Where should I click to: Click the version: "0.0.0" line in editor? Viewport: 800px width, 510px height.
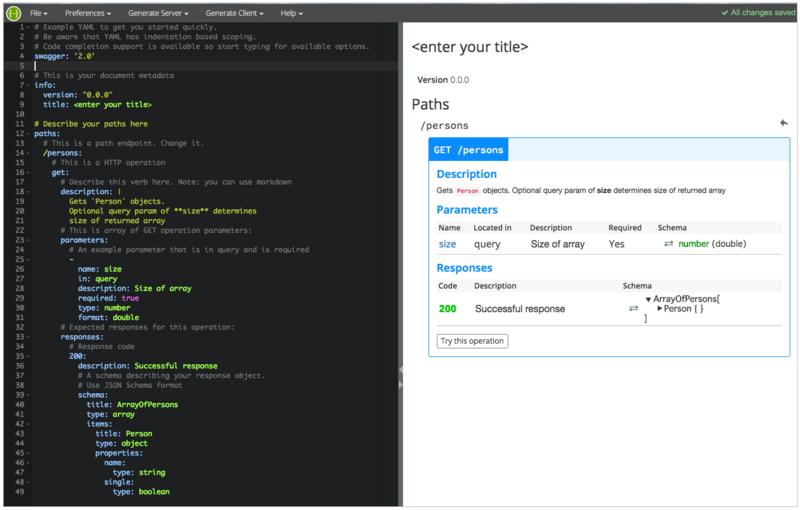[78, 95]
